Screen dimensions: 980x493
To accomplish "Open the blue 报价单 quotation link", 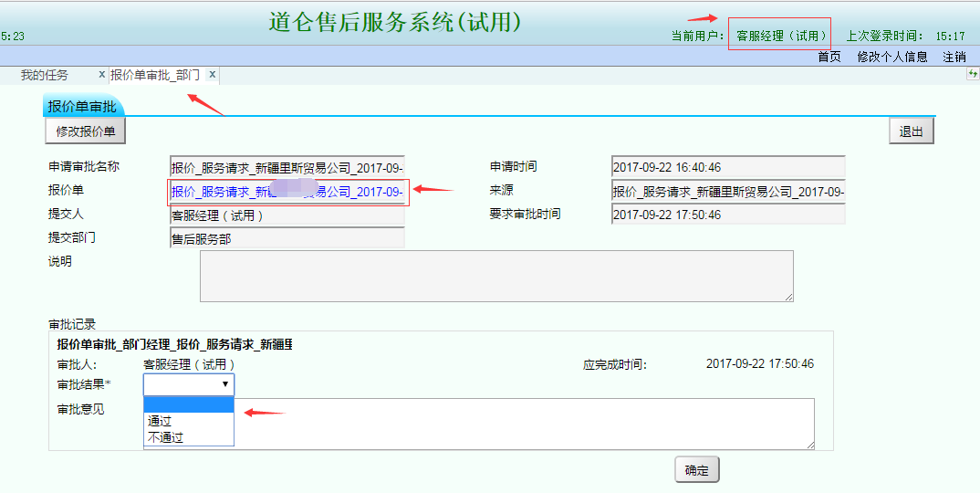I will click(287, 192).
